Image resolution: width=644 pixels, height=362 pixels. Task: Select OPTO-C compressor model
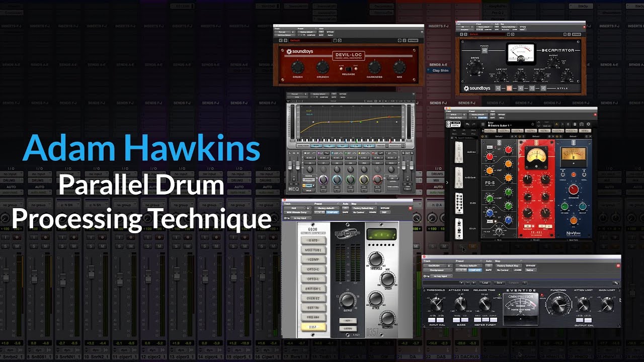coord(313,269)
